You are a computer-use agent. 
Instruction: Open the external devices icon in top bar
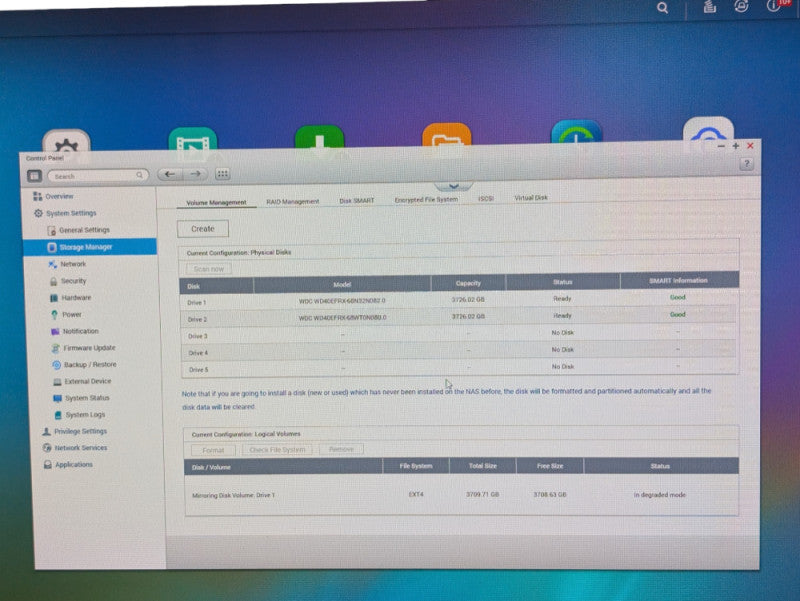pyautogui.click(x=741, y=6)
